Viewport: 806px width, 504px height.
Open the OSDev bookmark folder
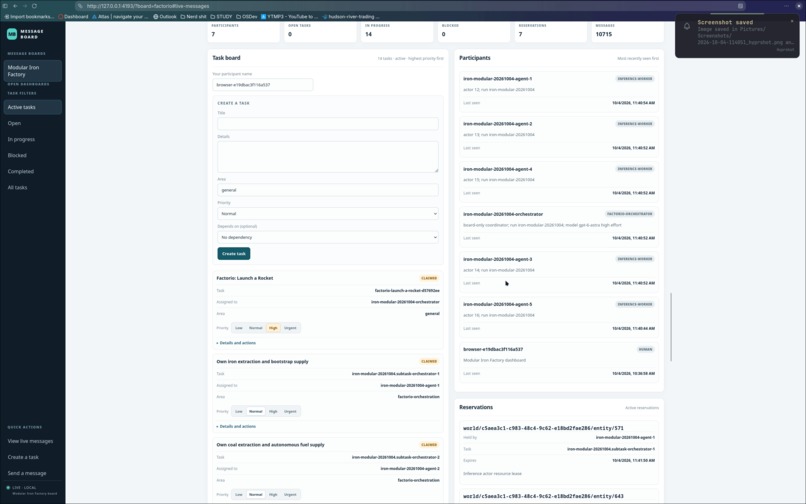(x=247, y=16)
